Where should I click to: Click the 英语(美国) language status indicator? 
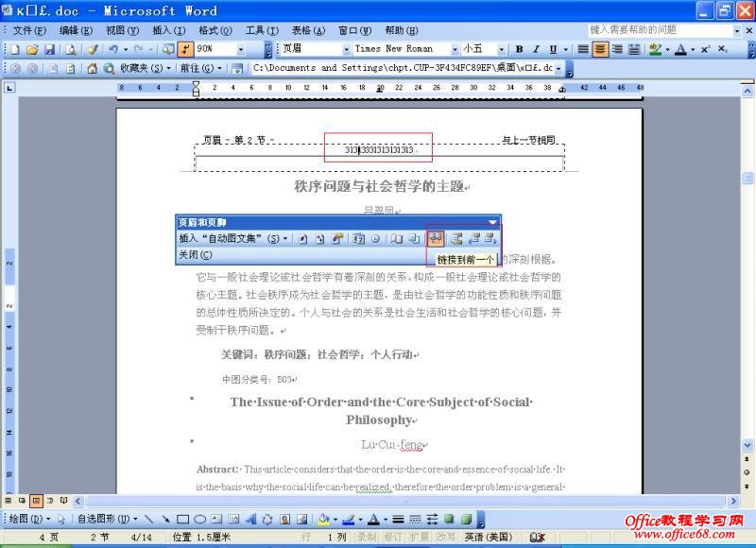click(x=489, y=537)
